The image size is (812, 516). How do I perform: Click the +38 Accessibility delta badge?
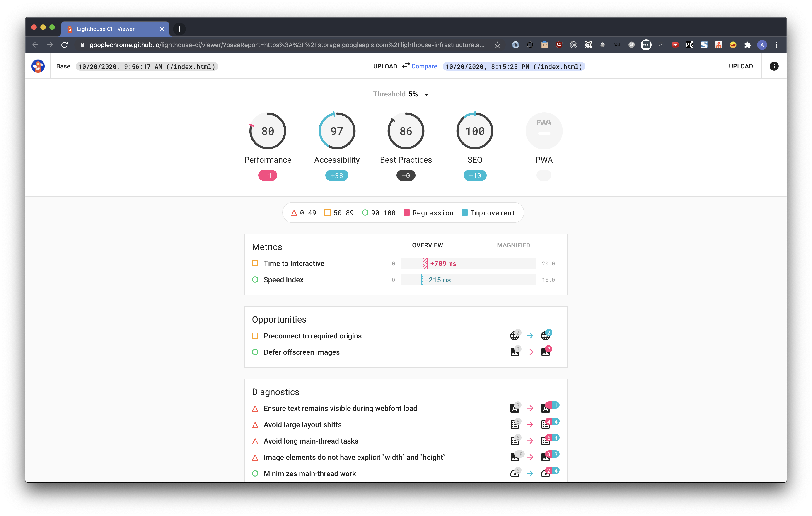point(337,176)
